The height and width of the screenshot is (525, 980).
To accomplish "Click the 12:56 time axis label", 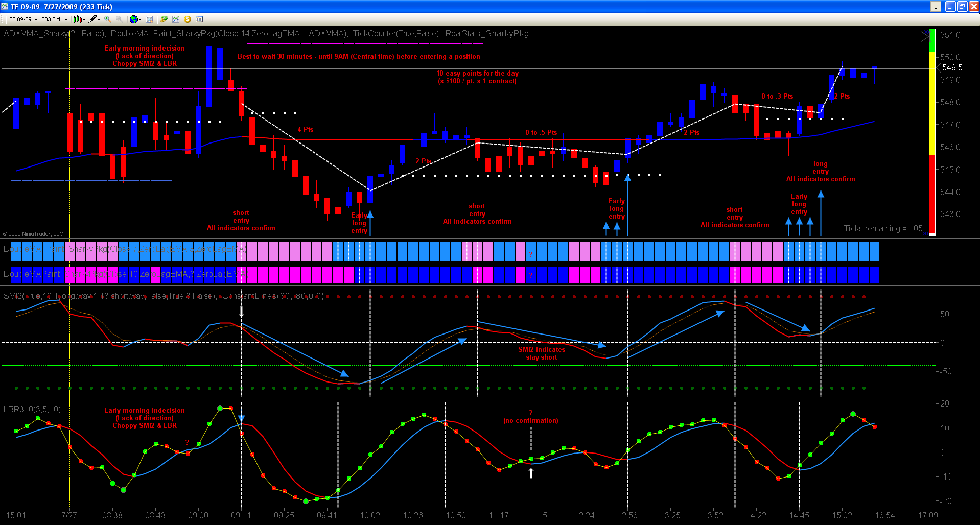I will click(x=627, y=515).
